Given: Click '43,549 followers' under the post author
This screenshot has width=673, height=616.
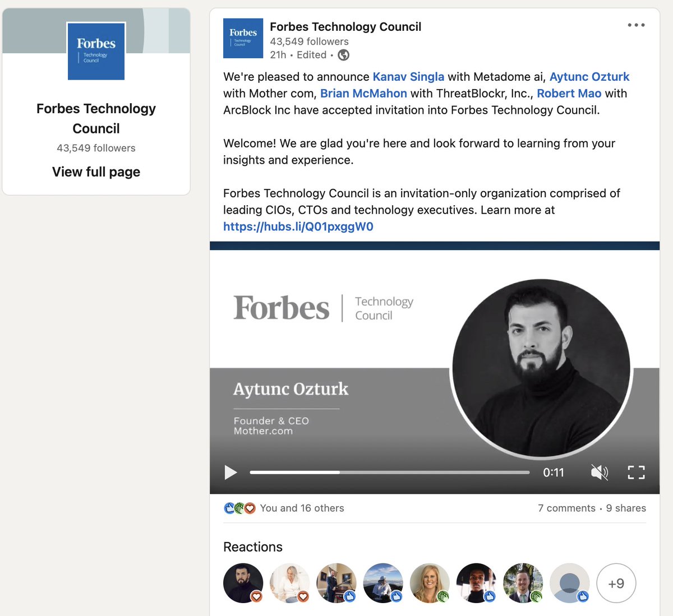Looking at the screenshot, I should [x=309, y=41].
